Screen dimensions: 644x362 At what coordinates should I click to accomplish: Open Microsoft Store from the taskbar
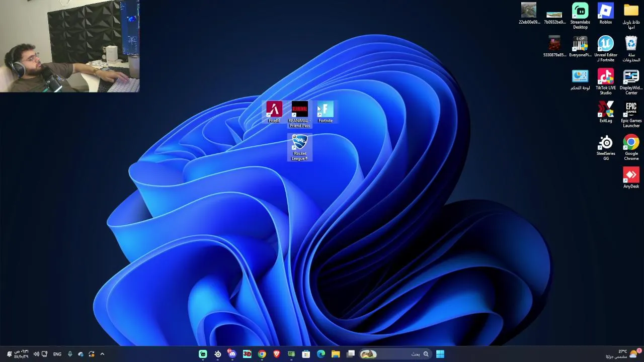(306, 354)
